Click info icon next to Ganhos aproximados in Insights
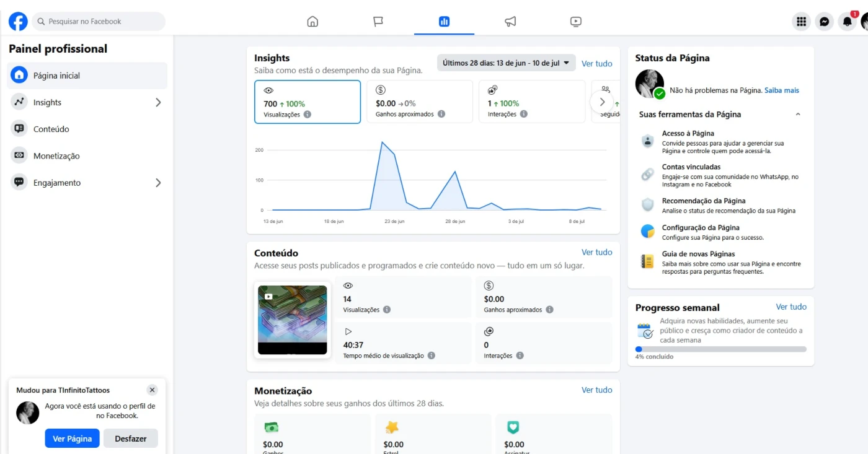The width and height of the screenshot is (868, 454). [441, 114]
